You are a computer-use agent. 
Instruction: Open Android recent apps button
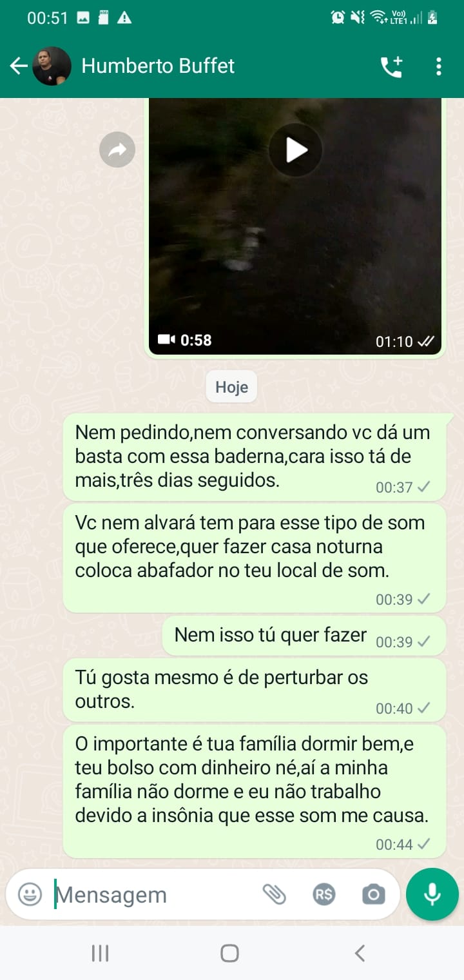pyautogui.click(x=100, y=953)
